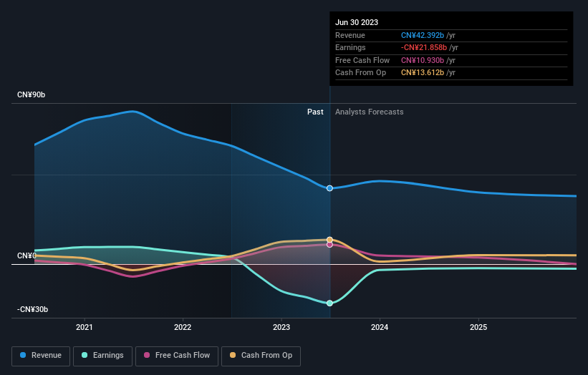Click the orange Cash From Op data marker
This screenshot has width=588, height=375.
(329, 240)
